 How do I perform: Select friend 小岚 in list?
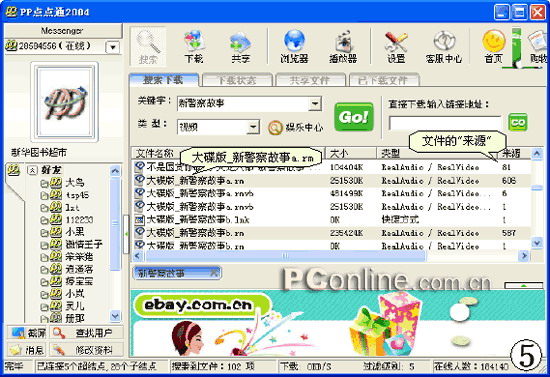[75, 294]
